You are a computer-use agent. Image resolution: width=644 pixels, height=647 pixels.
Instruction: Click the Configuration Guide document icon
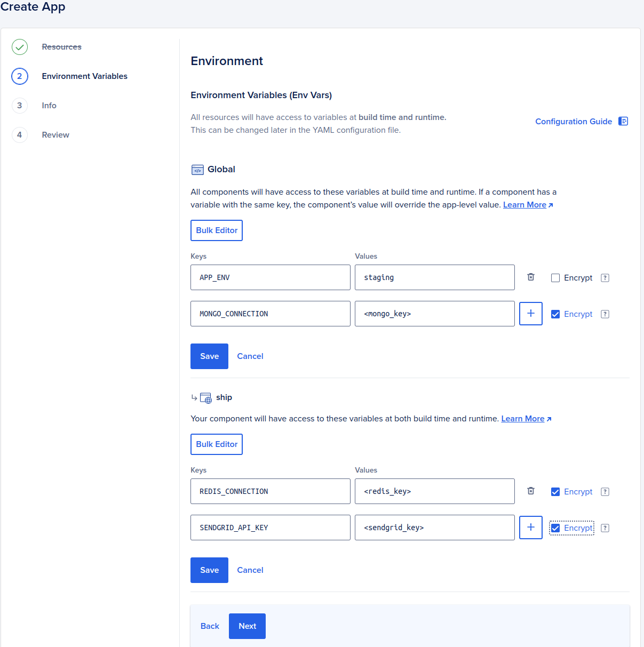point(623,121)
